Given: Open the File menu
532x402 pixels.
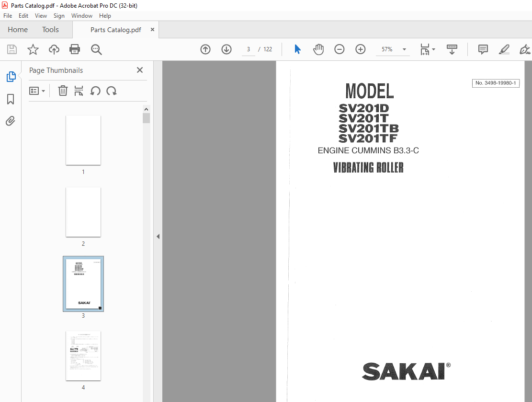Looking at the screenshot, I should coord(8,16).
